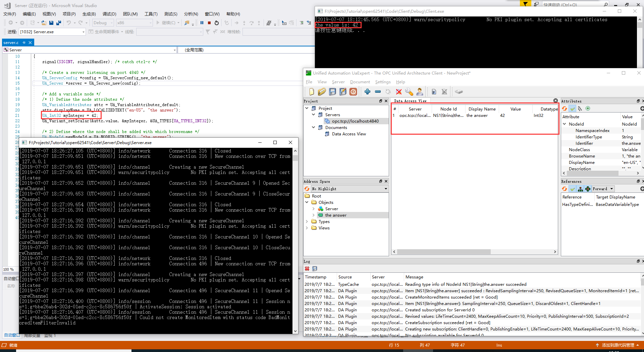This screenshot has width=644, height=352.
Task: Open the Settings menu in UaExpert
Action: (383, 82)
